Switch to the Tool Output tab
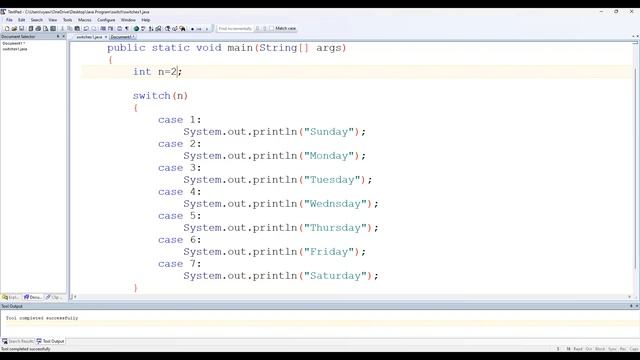The width and height of the screenshot is (640, 360). tap(50, 341)
